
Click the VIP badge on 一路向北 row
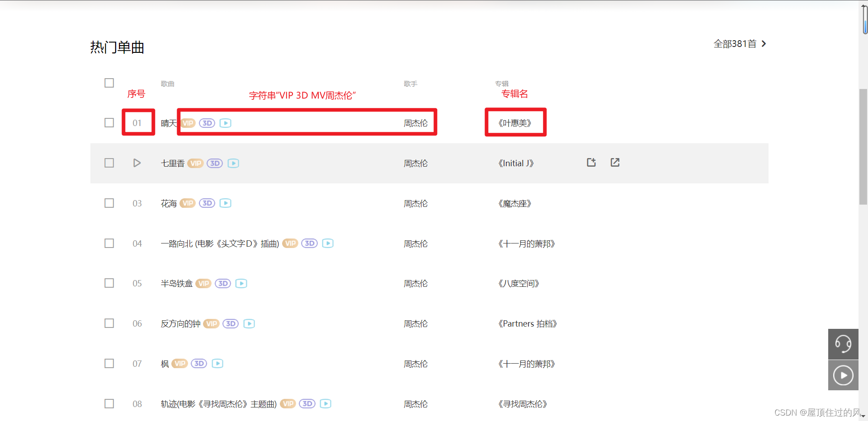coord(290,243)
